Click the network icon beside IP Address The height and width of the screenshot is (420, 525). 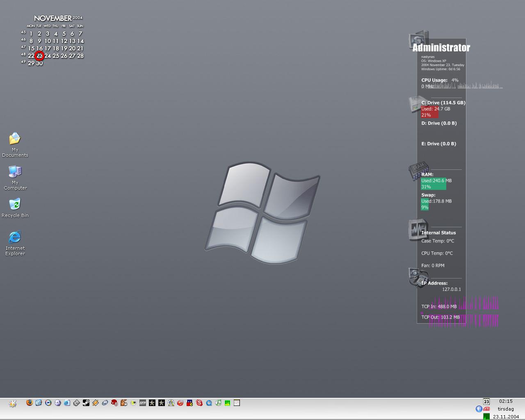point(418,277)
